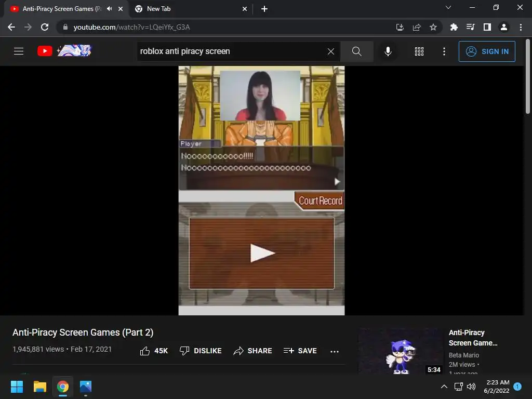Save video to a playlist

(300, 351)
